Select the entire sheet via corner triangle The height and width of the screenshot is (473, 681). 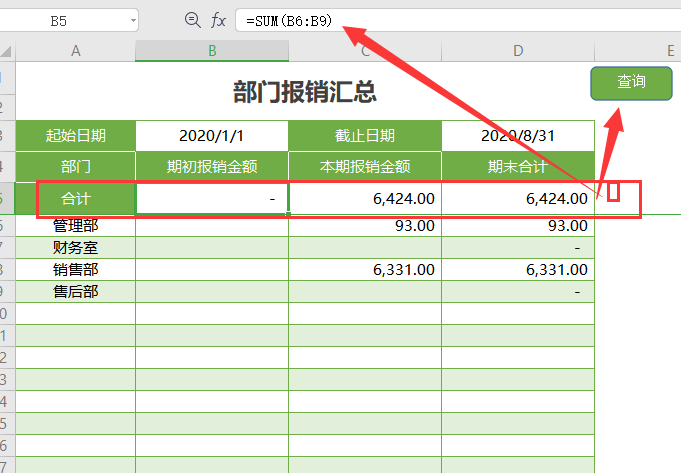pyautogui.click(x=7, y=52)
